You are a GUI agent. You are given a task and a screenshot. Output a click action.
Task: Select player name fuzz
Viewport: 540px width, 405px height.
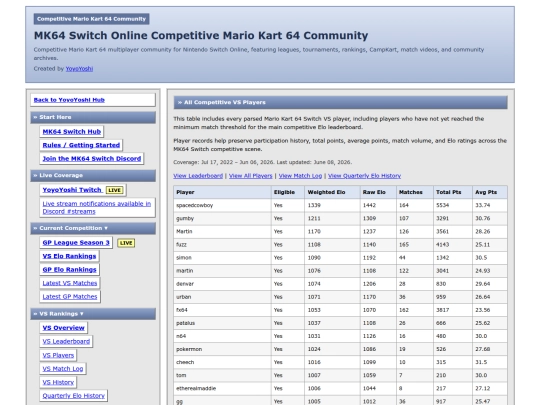tap(181, 245)
